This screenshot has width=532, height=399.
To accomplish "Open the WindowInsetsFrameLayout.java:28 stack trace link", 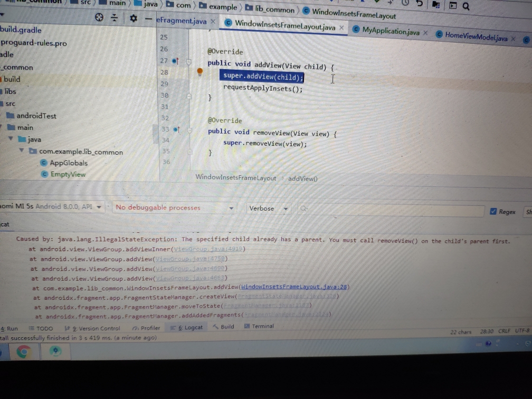I will pos(294,287).
